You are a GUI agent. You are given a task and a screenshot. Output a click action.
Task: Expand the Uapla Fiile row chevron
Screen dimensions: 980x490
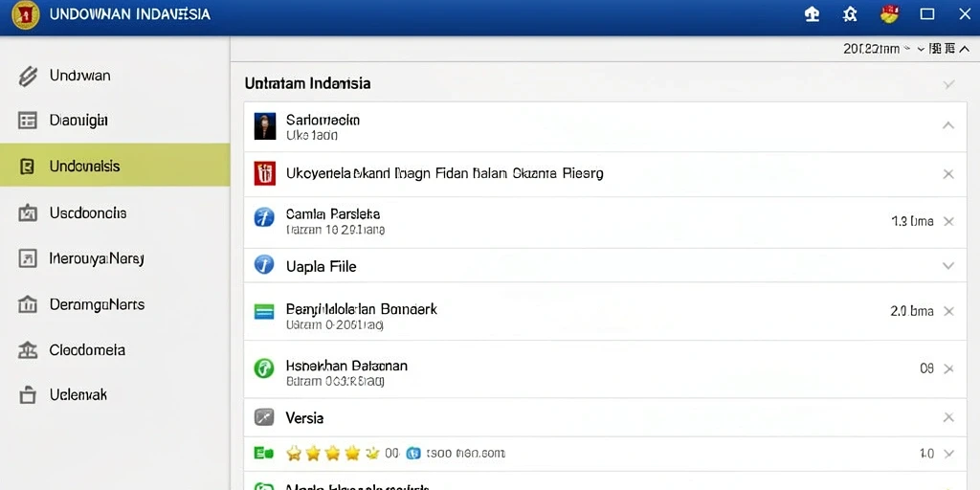click(948, 266)
